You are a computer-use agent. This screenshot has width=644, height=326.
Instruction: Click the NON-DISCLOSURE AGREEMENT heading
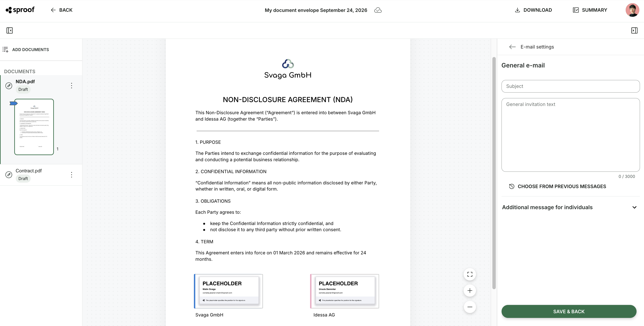click(288, 100)
